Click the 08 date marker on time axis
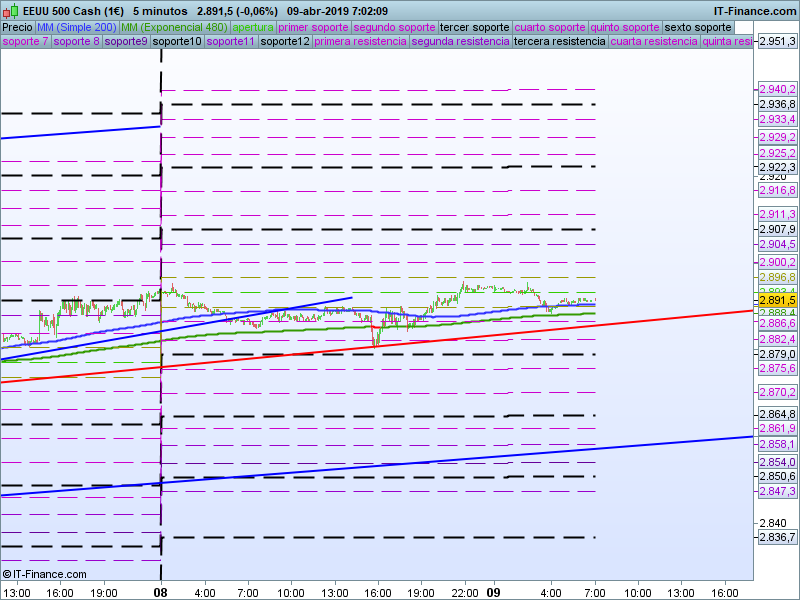This screenshot has height=600, width=800. (160, 592)
